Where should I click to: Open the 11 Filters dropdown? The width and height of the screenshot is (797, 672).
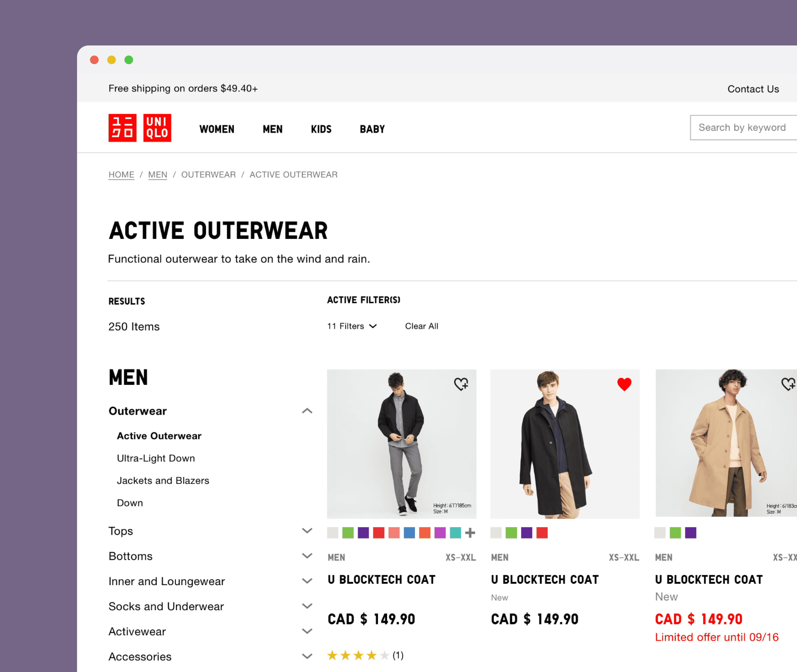click(351, 326)
